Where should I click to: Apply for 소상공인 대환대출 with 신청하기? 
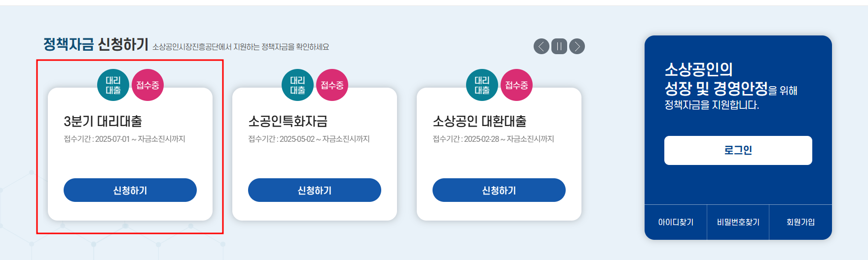coord(499,190)
